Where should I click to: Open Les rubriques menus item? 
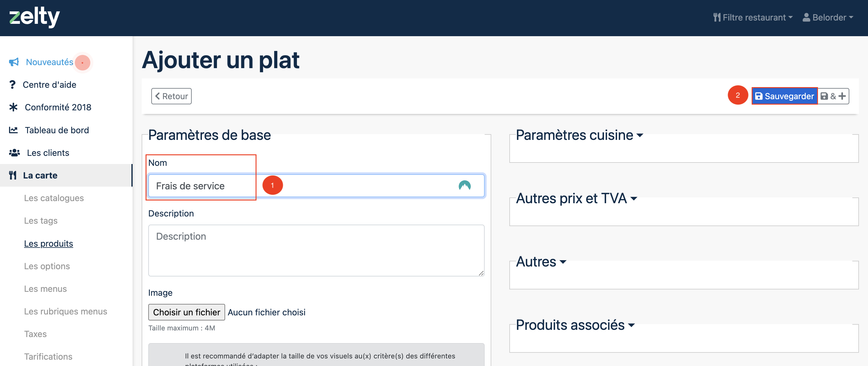click(66, 311)
